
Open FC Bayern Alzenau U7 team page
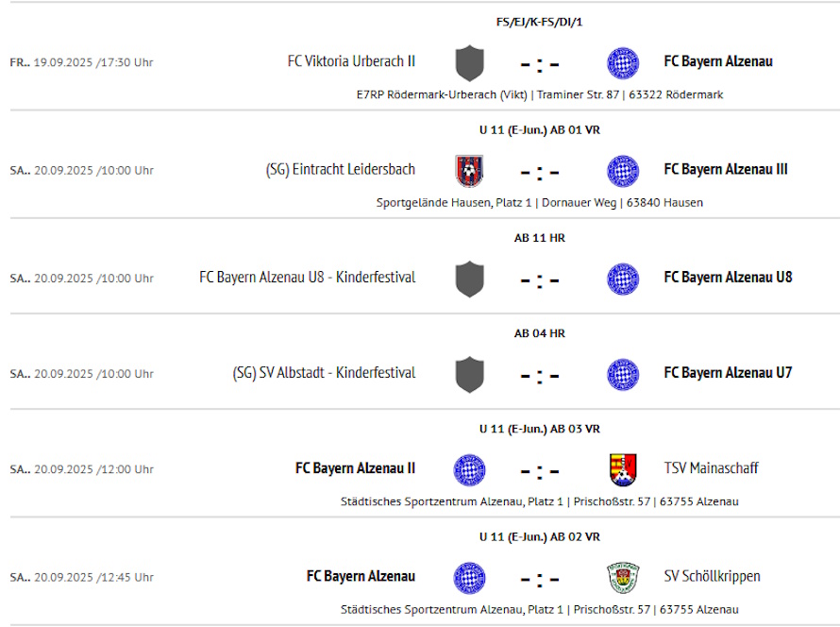[x=728, y=372]
